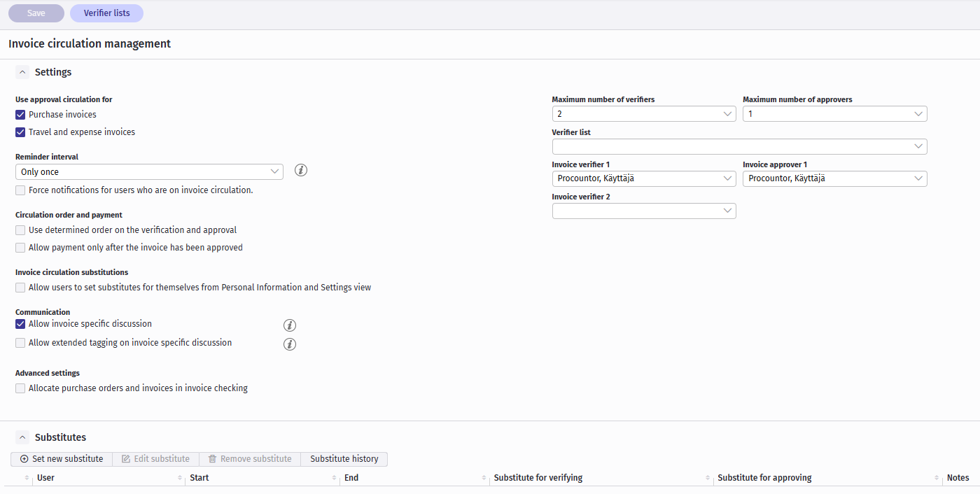The width and height of the screenshot is (980, 494).
Task: Open Invoice verifier 2 empty field
Action: (643, 211)
